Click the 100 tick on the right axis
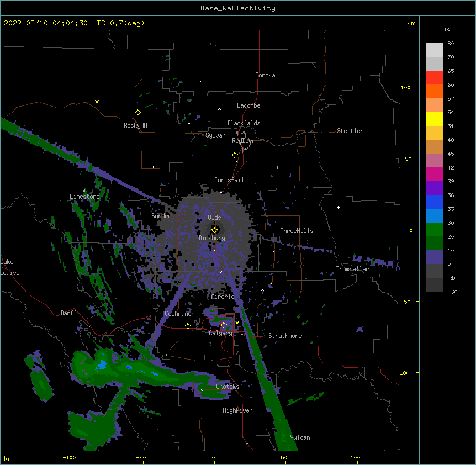Viewport: 476px width, 465px height. click(405, 87)
